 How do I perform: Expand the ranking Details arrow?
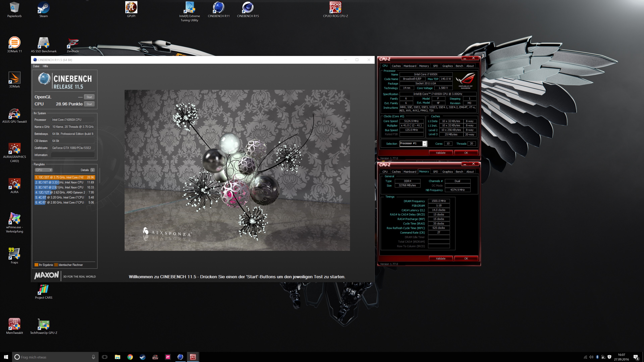pos(93,170)
